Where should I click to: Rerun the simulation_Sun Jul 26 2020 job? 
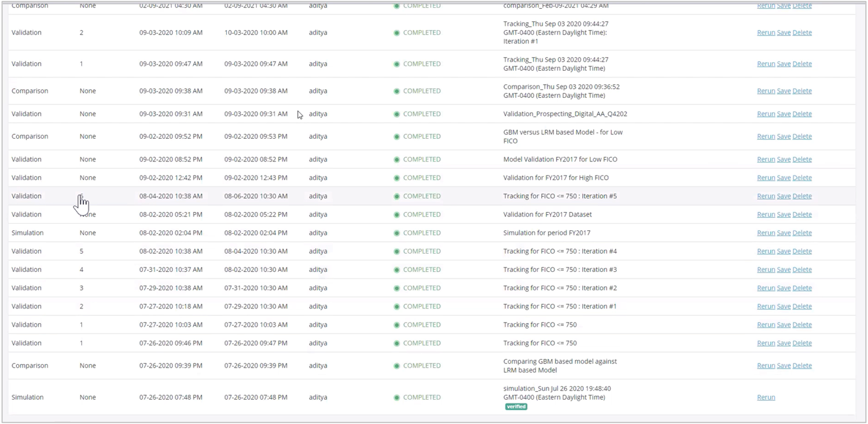[x=766, y=397]
